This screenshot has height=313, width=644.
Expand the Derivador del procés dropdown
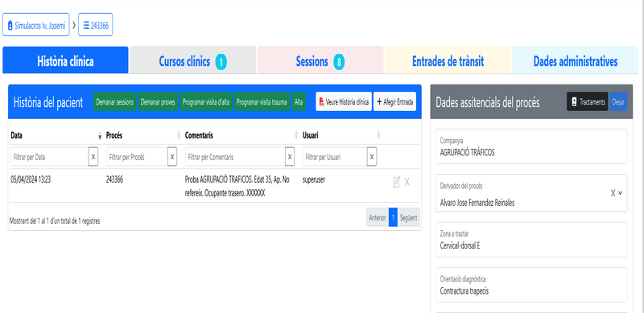(x=621, y=193)
